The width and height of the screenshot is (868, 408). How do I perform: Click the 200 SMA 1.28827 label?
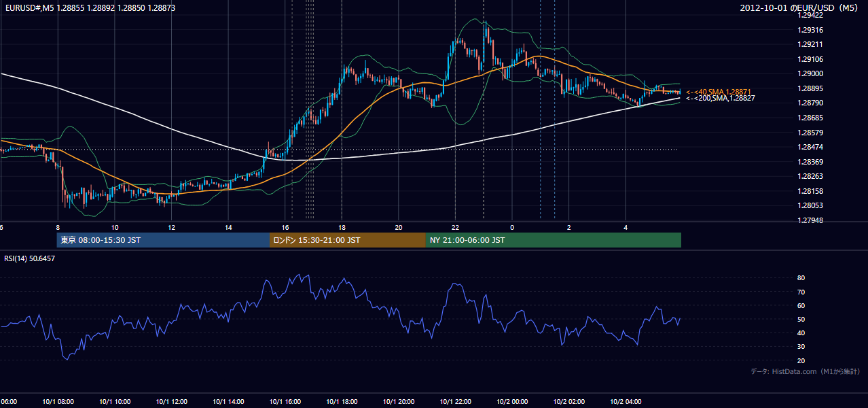click(720, 99)
